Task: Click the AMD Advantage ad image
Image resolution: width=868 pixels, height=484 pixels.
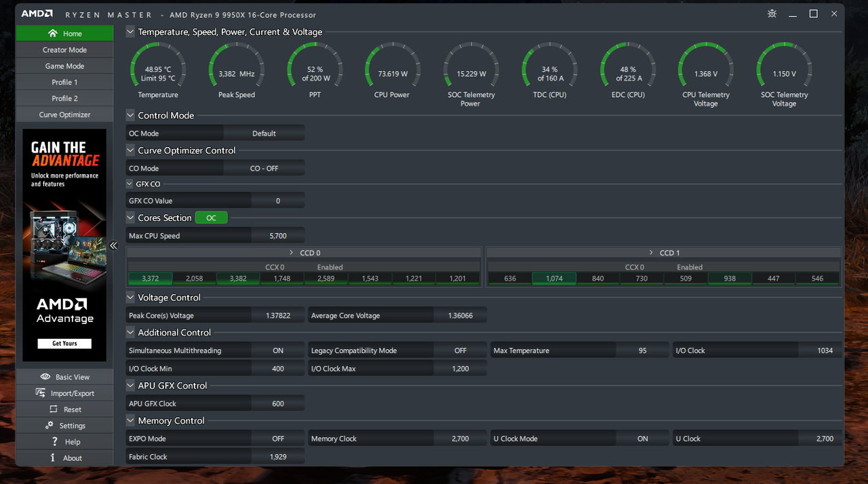Action: (x=64, y=245)
